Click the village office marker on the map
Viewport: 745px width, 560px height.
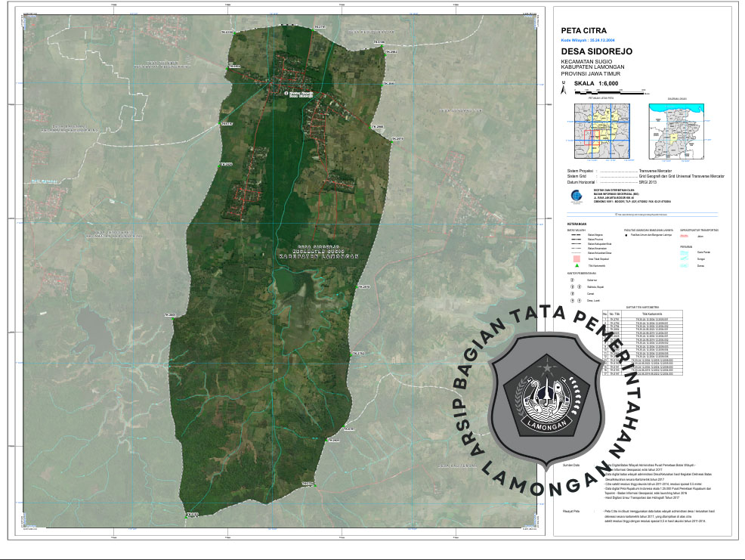(x=286, y=94)
